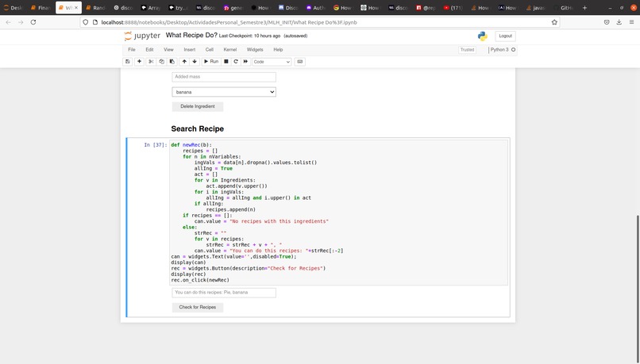Switch to the YouTube (171) tab
Screen dimensions: 640x364
(x=453, y=8)
